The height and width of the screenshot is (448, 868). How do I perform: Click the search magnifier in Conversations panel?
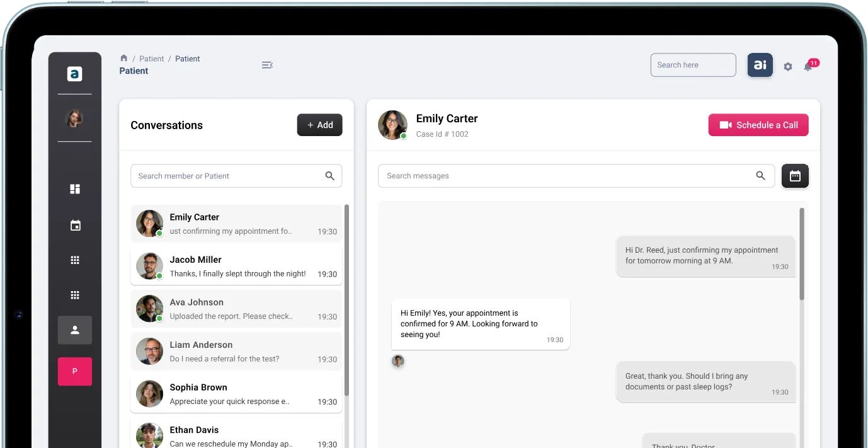coord(329,176)
